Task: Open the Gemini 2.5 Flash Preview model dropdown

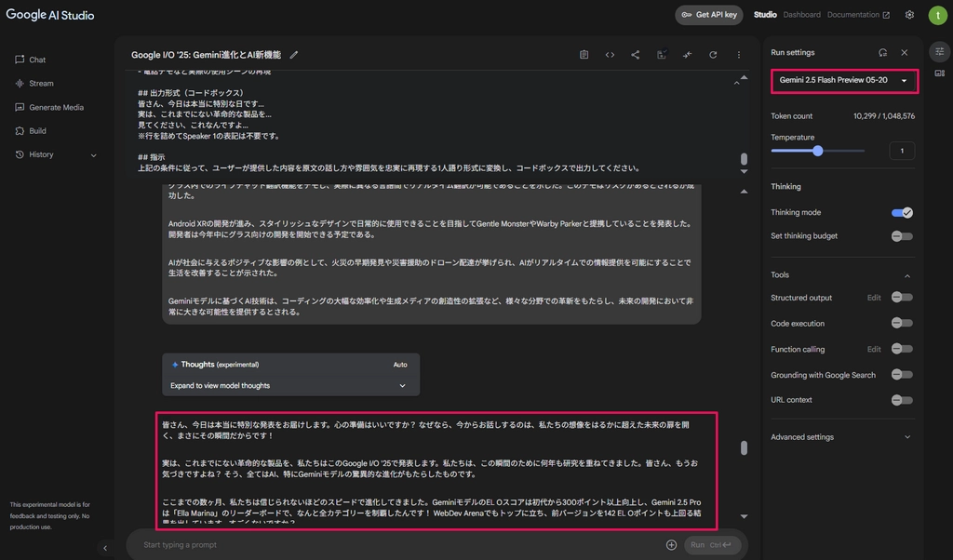Action: (844, 80)
